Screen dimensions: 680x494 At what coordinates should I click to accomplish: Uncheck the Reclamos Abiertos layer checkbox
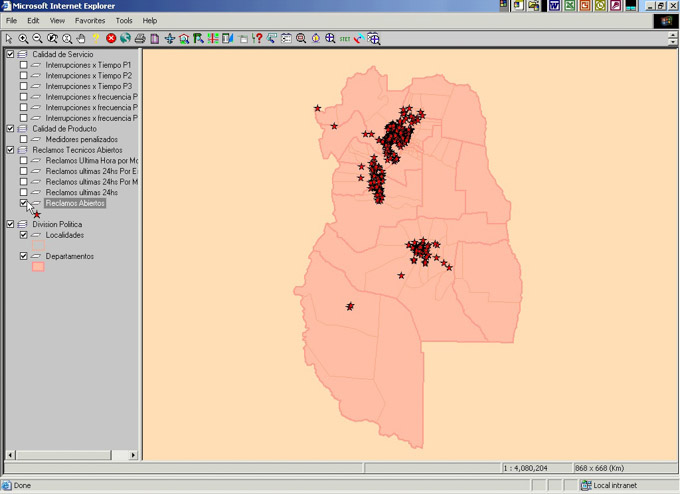(24, 203)
